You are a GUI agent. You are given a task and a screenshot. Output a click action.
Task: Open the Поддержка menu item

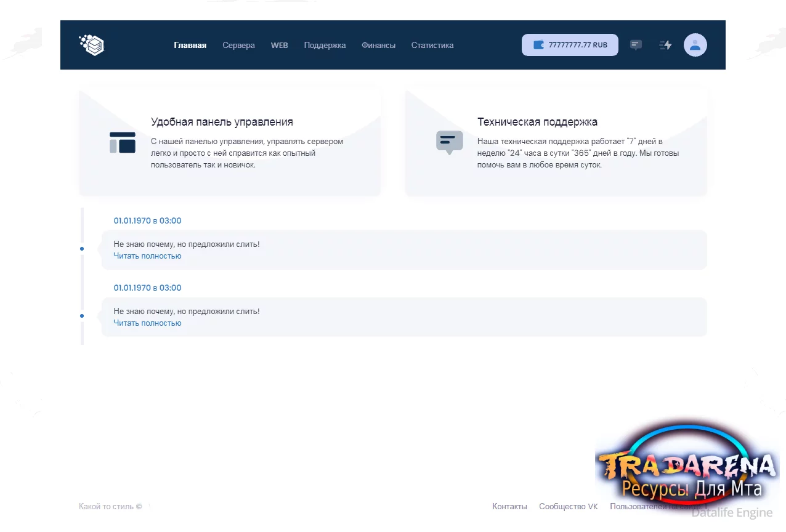pos(325,45)
